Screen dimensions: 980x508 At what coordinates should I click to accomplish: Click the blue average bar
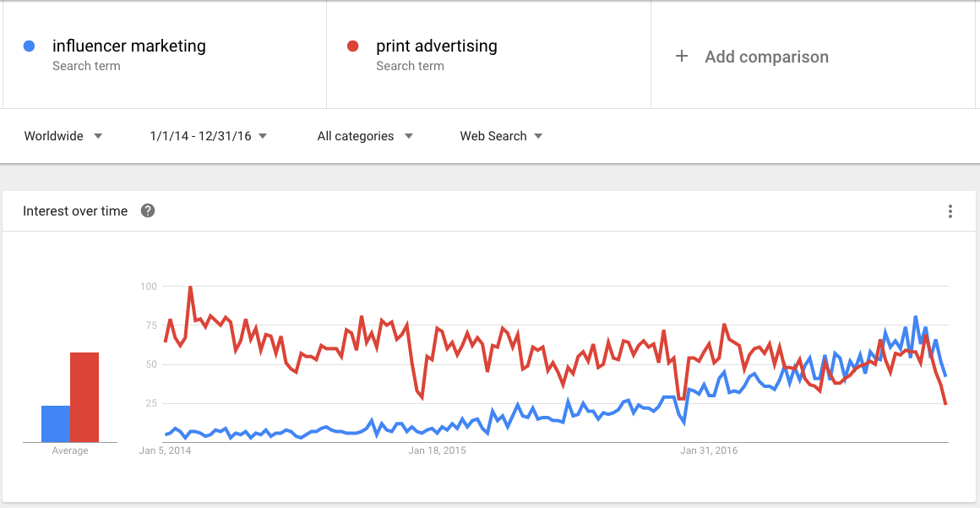(56, 424)
